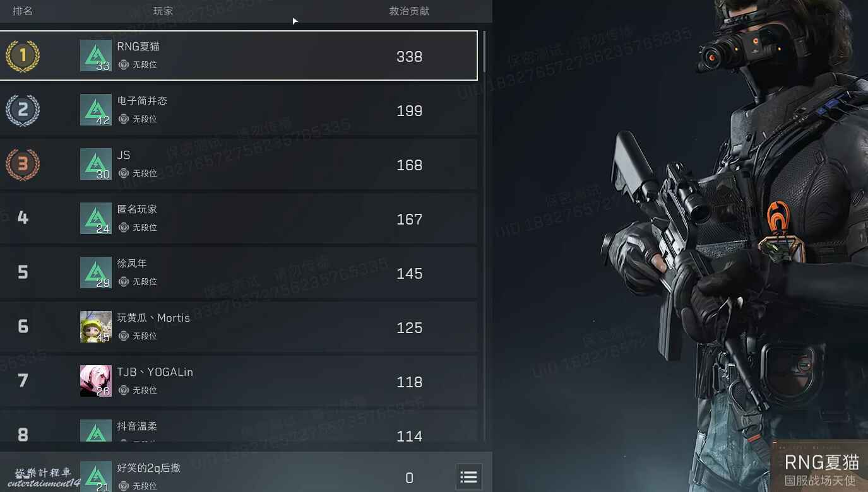The width and height of the screenshot is (868, 492).
Task: Click the list menu icon at bottom
Action: [x=468, y=477]
